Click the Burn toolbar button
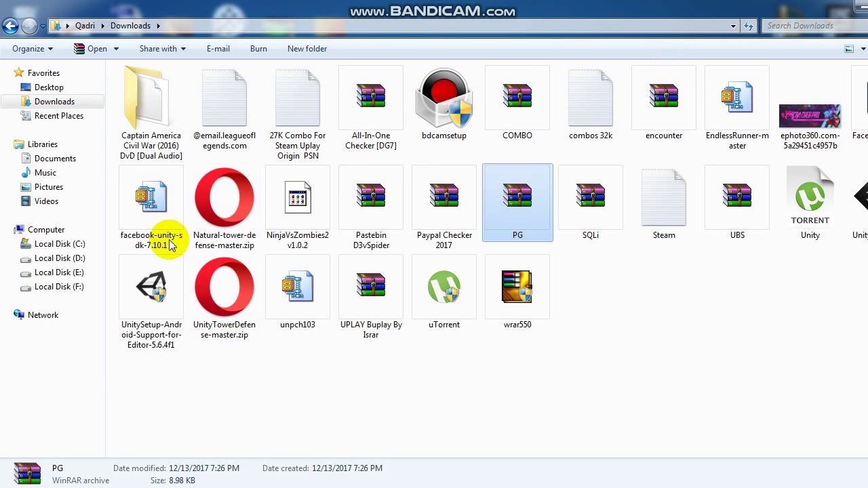This screenshot has height=488, width=868. pos(258,49)
